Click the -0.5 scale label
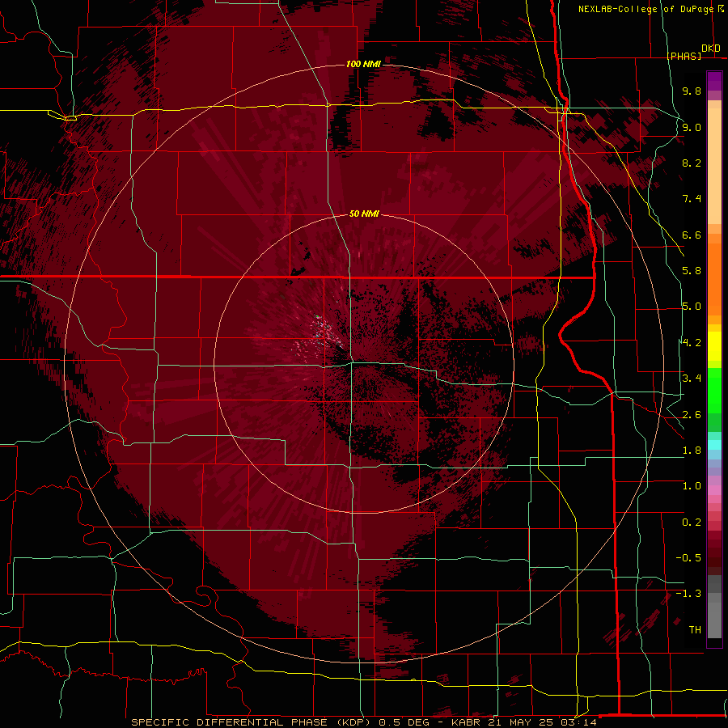Screen dimensions: 728x728 click(688, 558)
